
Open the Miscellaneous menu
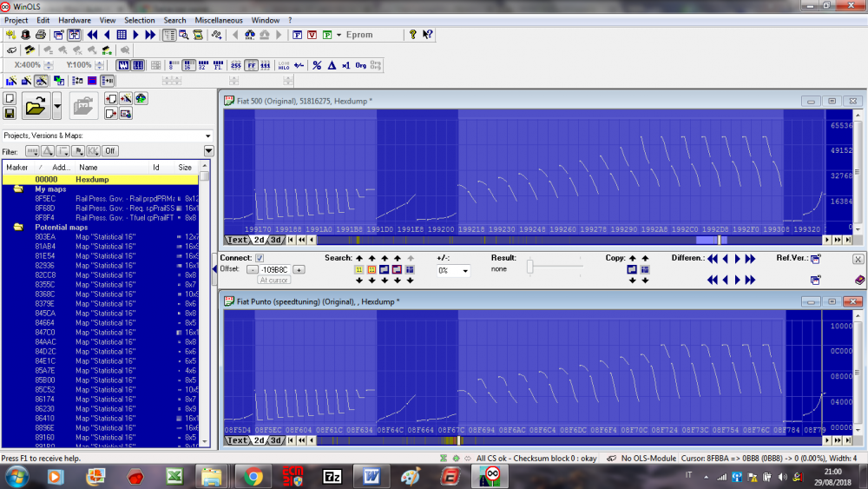219,20
